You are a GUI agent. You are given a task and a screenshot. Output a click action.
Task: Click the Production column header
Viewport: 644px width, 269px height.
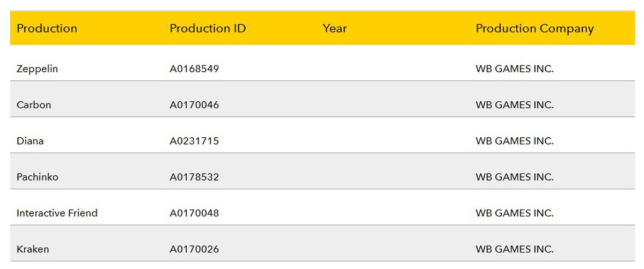(x=47, y=29)
